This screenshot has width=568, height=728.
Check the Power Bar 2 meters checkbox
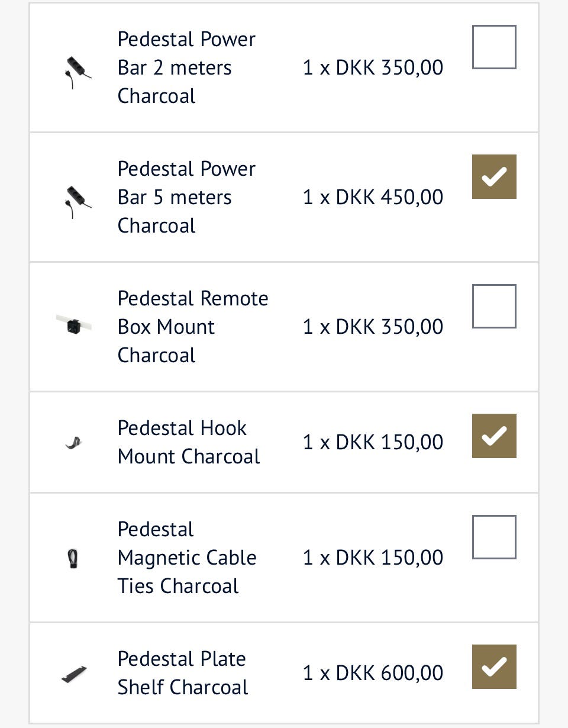pyautogui.click(x=494, y=47)
